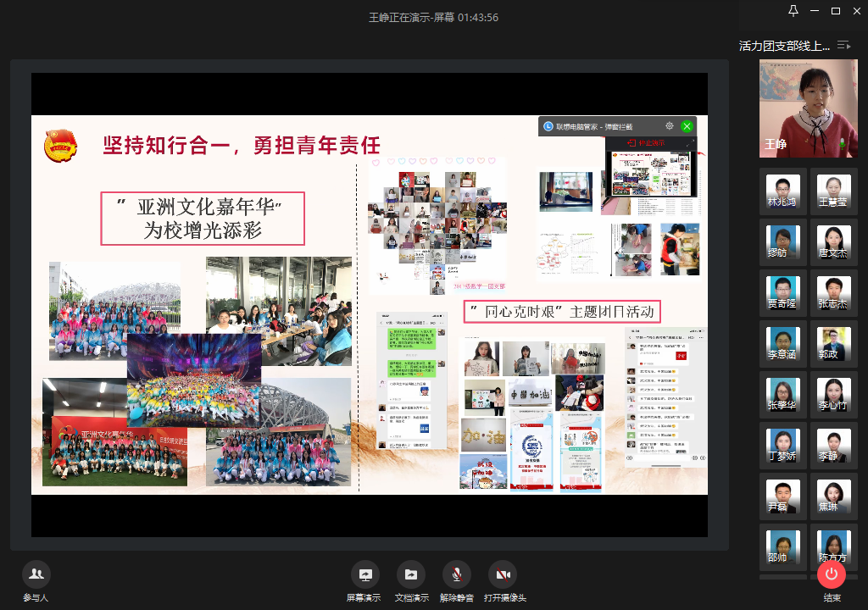Pin the meeting window on top
Image resolution: width=868 pixels, height=610 pixels.
793,11
